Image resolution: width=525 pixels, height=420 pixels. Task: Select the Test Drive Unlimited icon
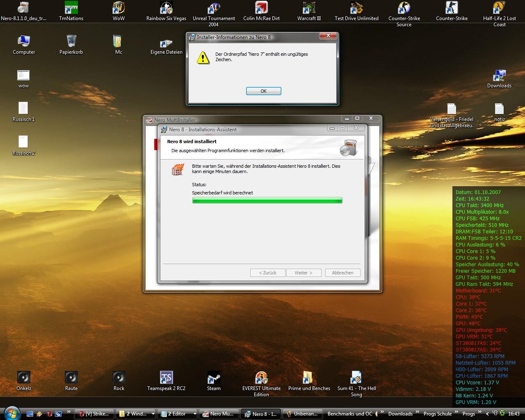coord(356,11)
